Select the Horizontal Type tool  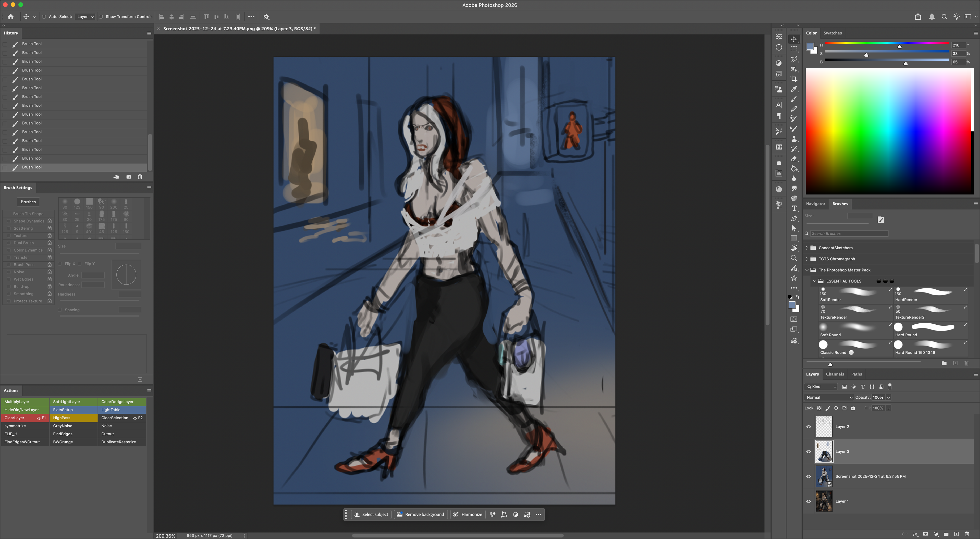[x=794, y=209]
